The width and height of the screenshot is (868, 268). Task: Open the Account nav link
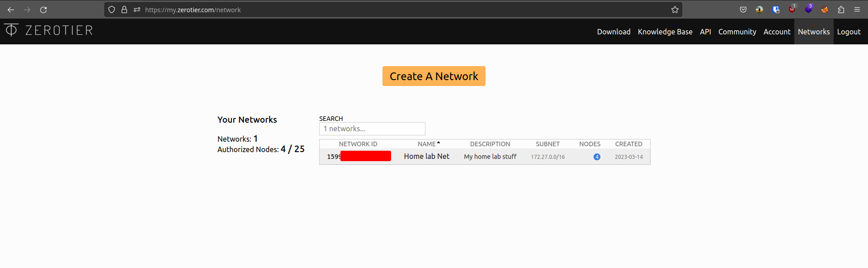click(x=777, y=32)
